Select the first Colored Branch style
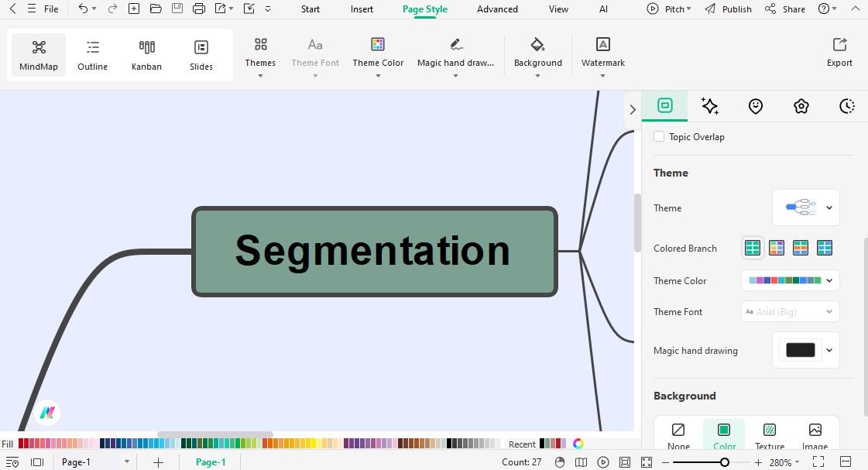The width and height of the screenshot is (868, 470). [x=753, y=248]
